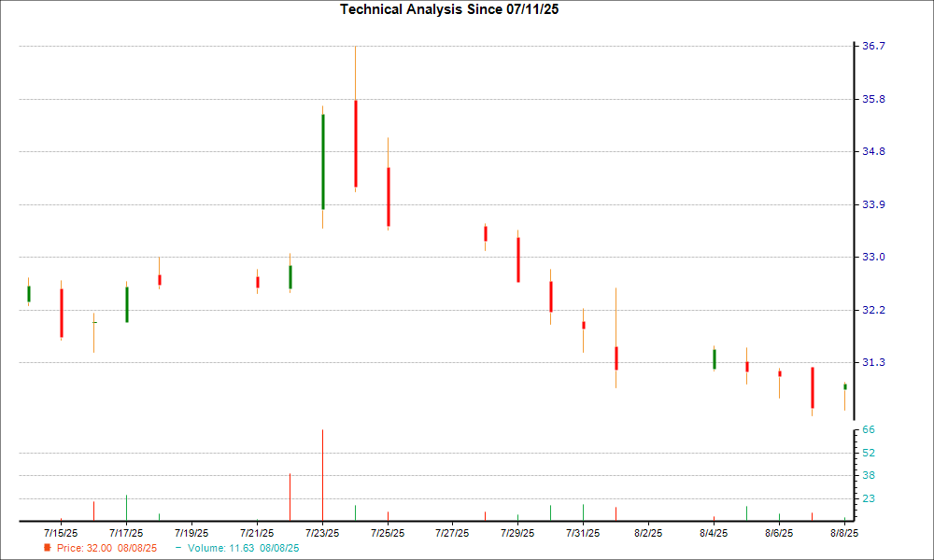
Task: Click the chart title 'Technical Analysis Since 07/11/25'
Action: [449, 9]
